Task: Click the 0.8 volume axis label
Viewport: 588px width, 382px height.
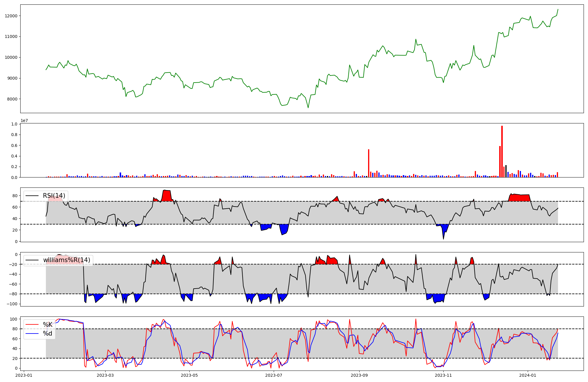Action: (14, 135)
